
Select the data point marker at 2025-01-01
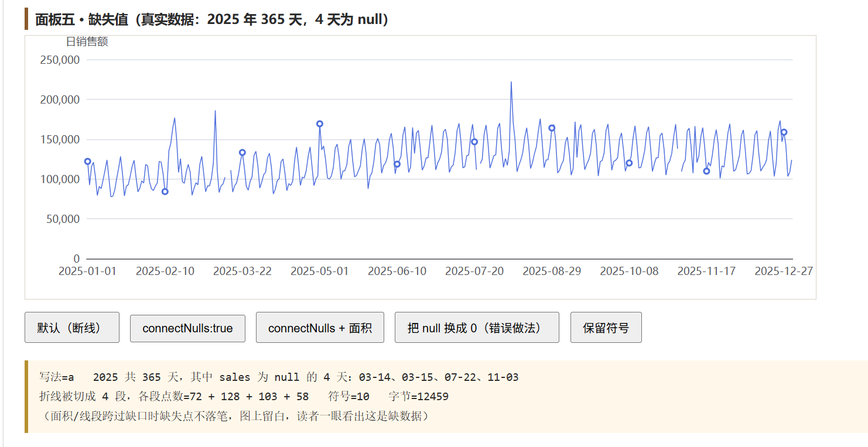click(88, 161)
